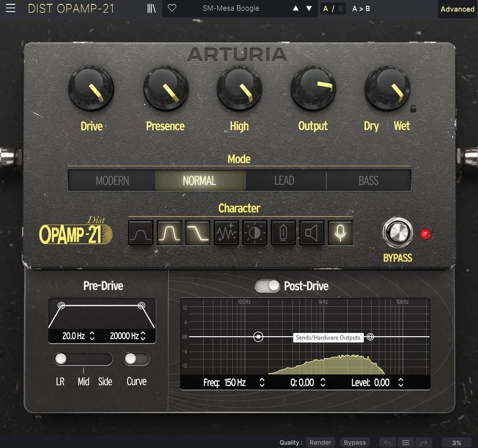Click the Freq 150 Hz stepper arrows
478x448 pixels.
pos(262,383)
